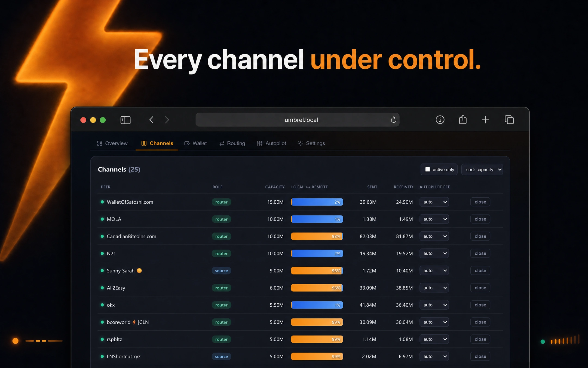Toggle the browser sidebar icon
588x368 pixels.
125,120
